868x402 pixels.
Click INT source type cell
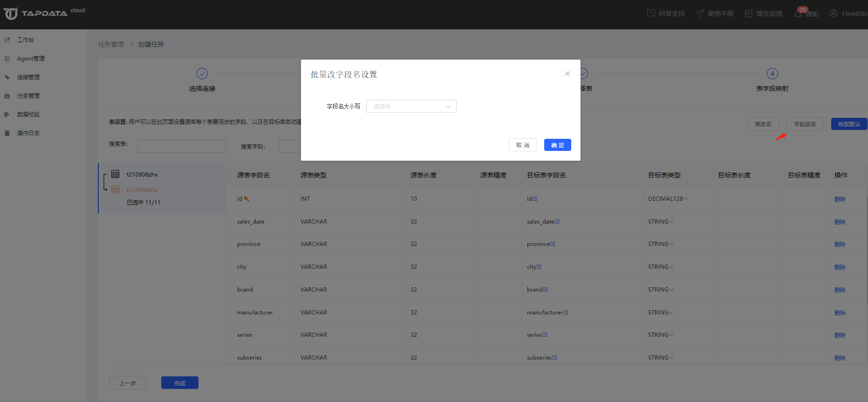click(x=305, y=198)
